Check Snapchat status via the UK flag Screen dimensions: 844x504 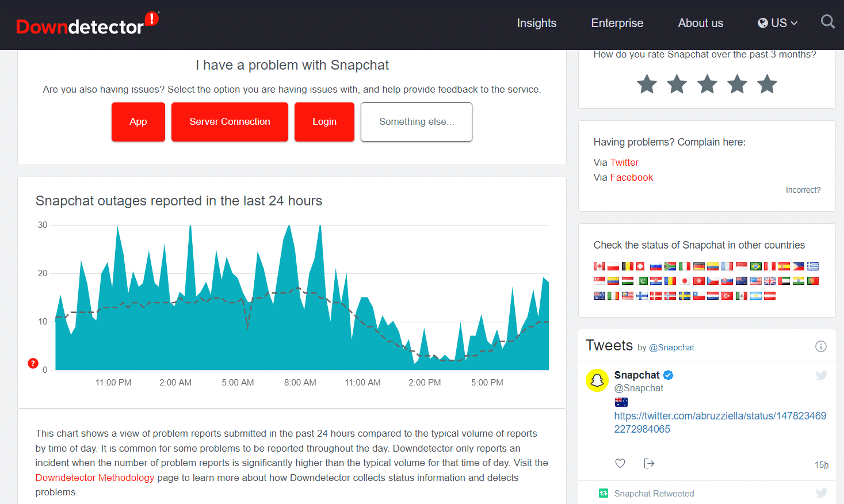tap(769, 281)
